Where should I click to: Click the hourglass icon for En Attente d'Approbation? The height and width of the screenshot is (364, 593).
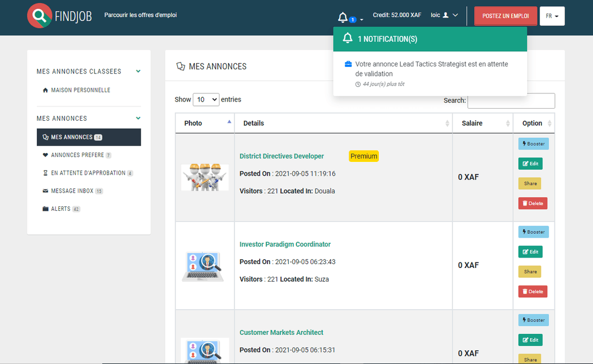coord(45,173)
